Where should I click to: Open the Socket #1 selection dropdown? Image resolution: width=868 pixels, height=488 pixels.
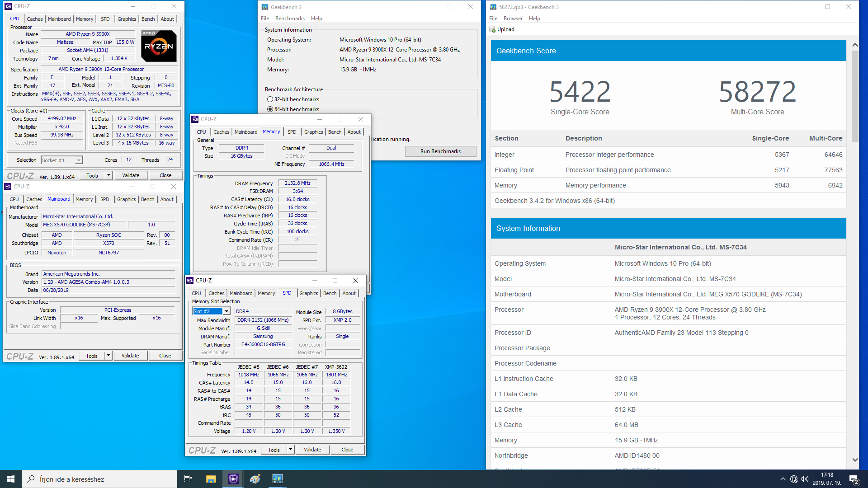click(79, 160)
